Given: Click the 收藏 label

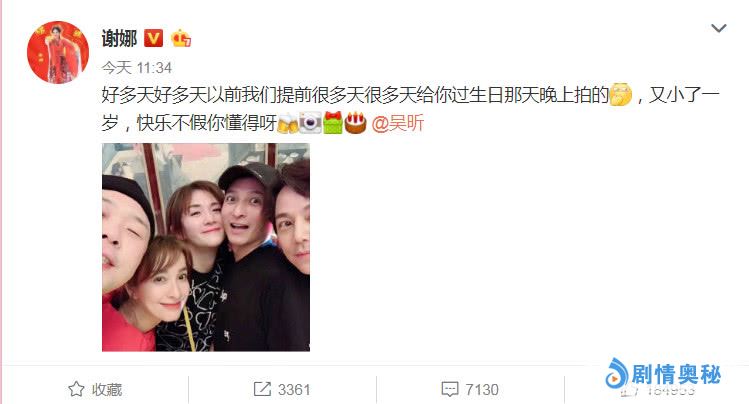Looking at the screenshot, I should tap(107, 390).
